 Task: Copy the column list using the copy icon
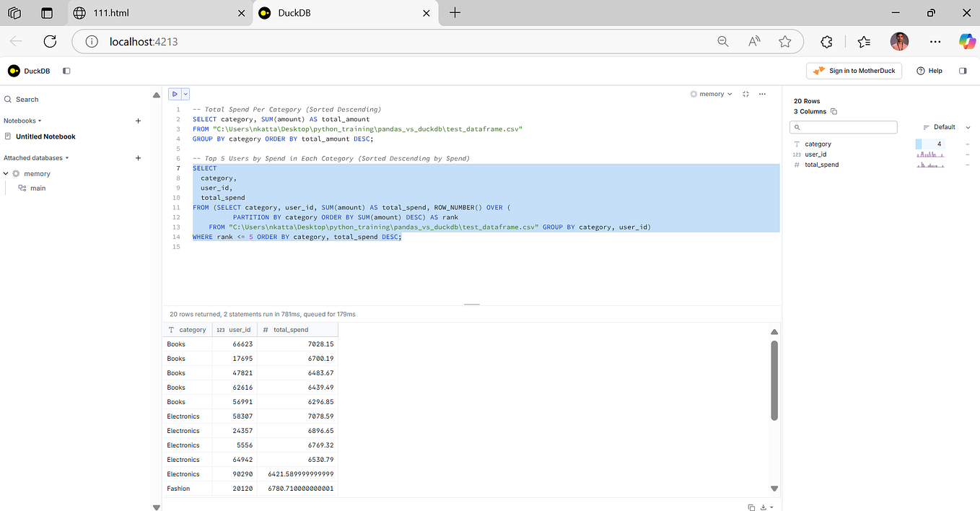834,111
